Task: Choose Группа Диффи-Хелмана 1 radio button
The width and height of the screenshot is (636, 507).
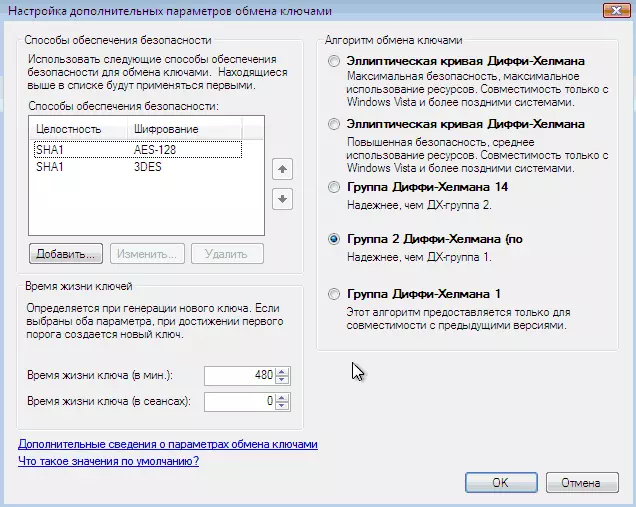Action: point(334,294)
